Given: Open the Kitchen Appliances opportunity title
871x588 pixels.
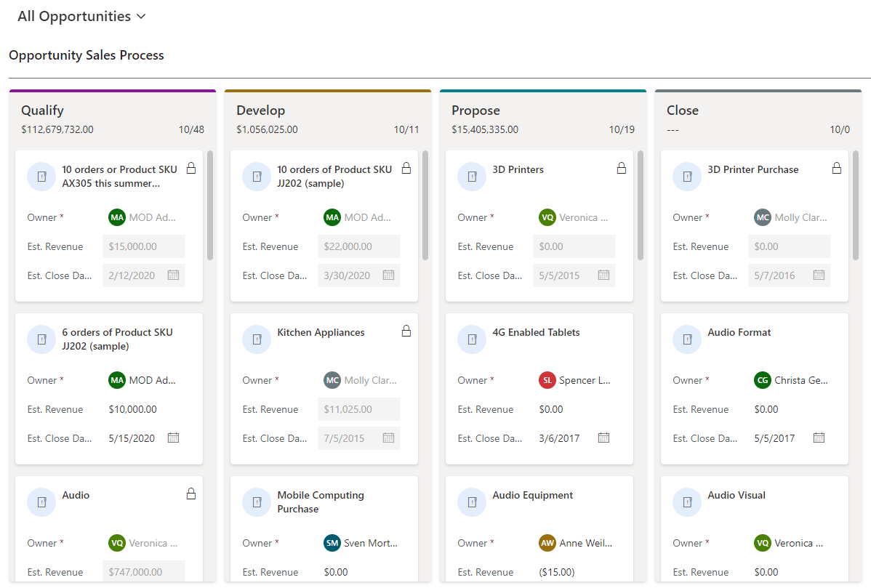Looking at the screenshot, I should [321, 332].
